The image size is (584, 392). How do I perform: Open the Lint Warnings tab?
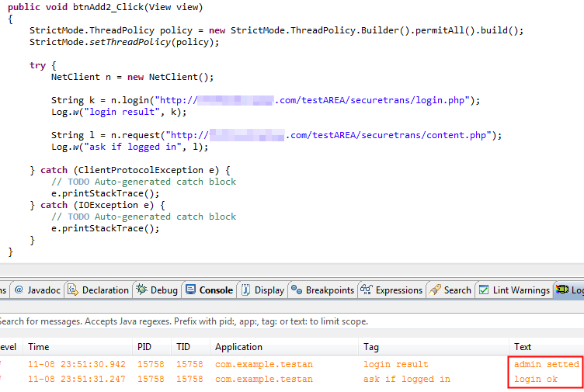(x=514, y=290)
